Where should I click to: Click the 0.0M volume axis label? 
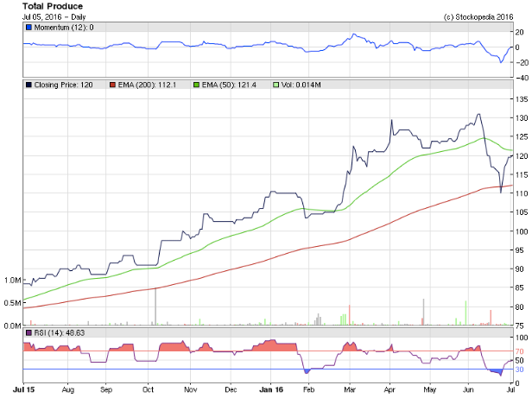coord(13,325)
